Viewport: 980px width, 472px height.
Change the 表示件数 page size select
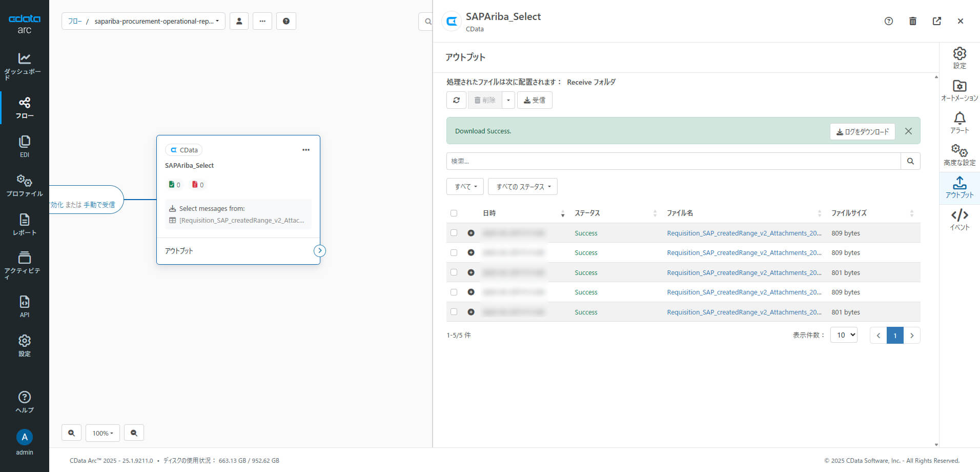[x=844, y=335]
